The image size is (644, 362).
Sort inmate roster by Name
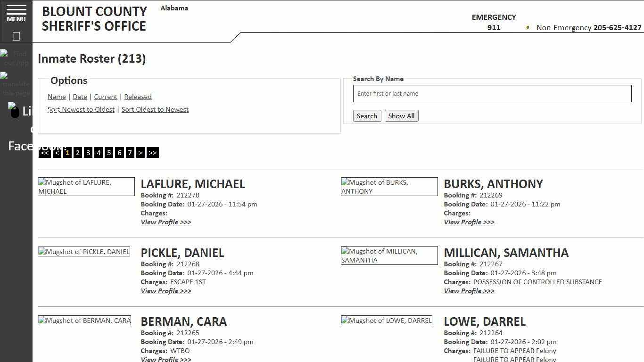coord(57,97)
